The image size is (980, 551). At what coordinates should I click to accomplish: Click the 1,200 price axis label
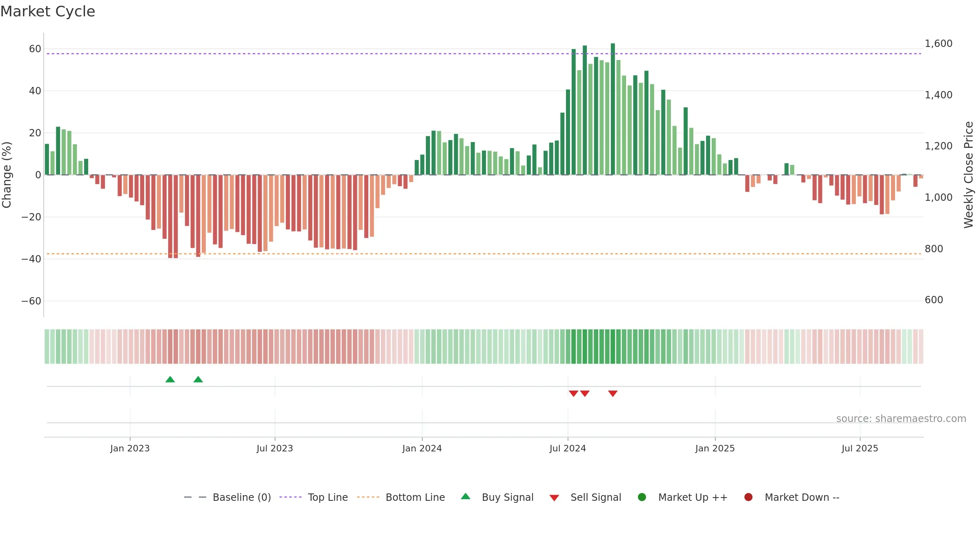pos(938,146)
